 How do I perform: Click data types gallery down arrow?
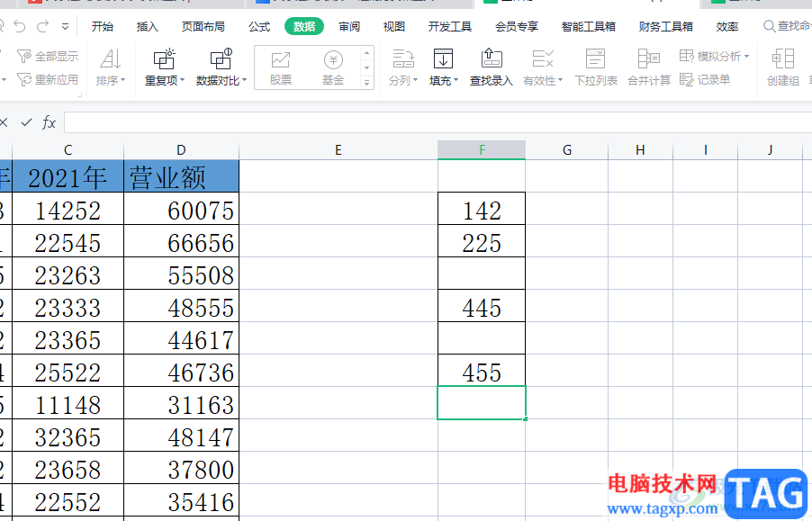coord(366,67)
